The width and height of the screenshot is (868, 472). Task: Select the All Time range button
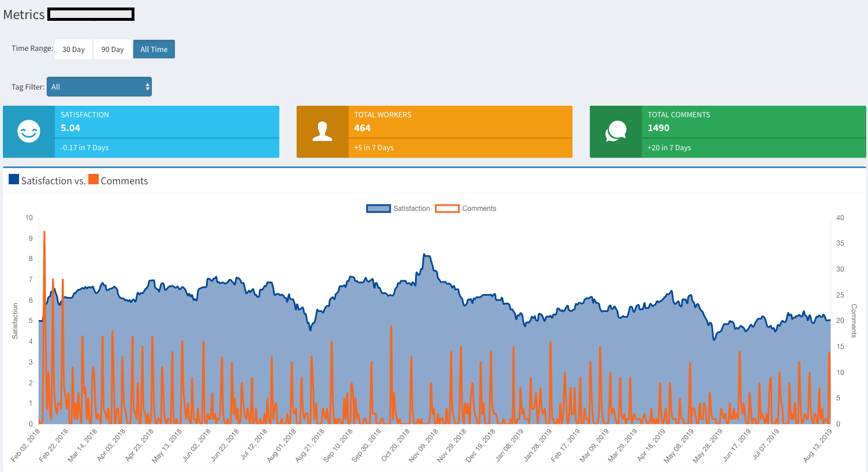pos(154,49)
